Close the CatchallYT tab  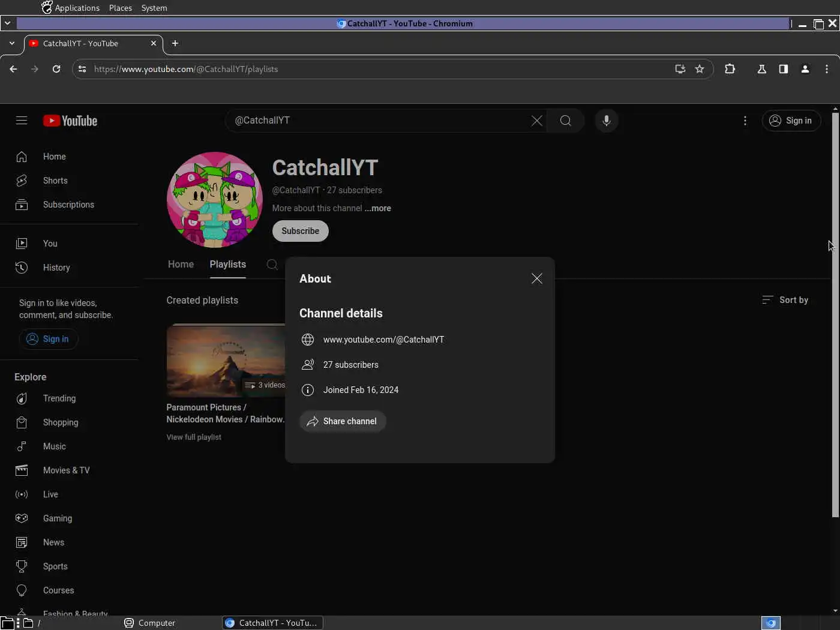[x=154, y=43]
